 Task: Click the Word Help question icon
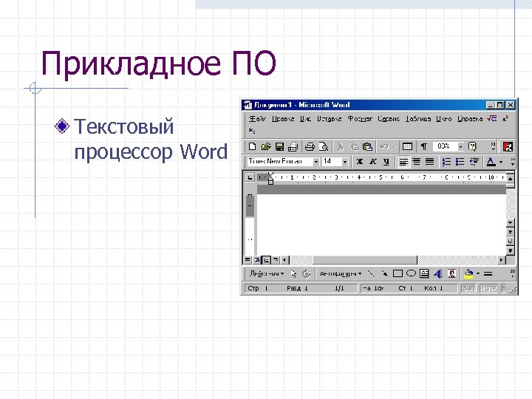tap(472, 146)
